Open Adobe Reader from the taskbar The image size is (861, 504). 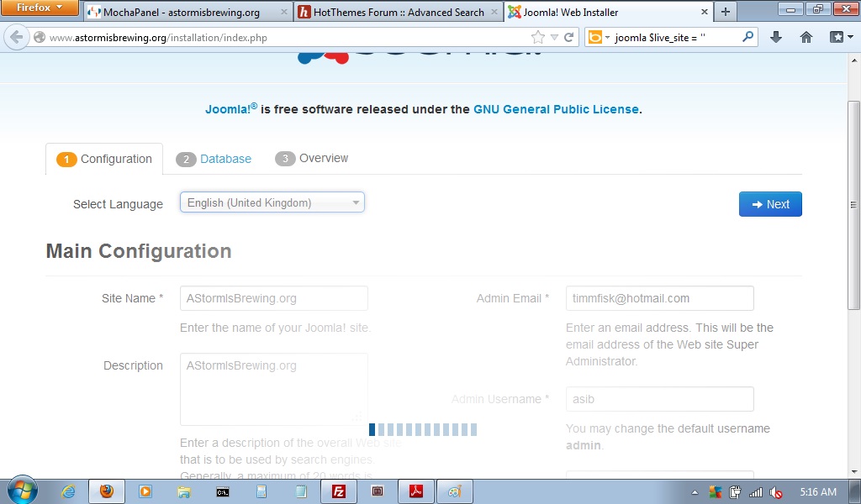pos(415,491)
